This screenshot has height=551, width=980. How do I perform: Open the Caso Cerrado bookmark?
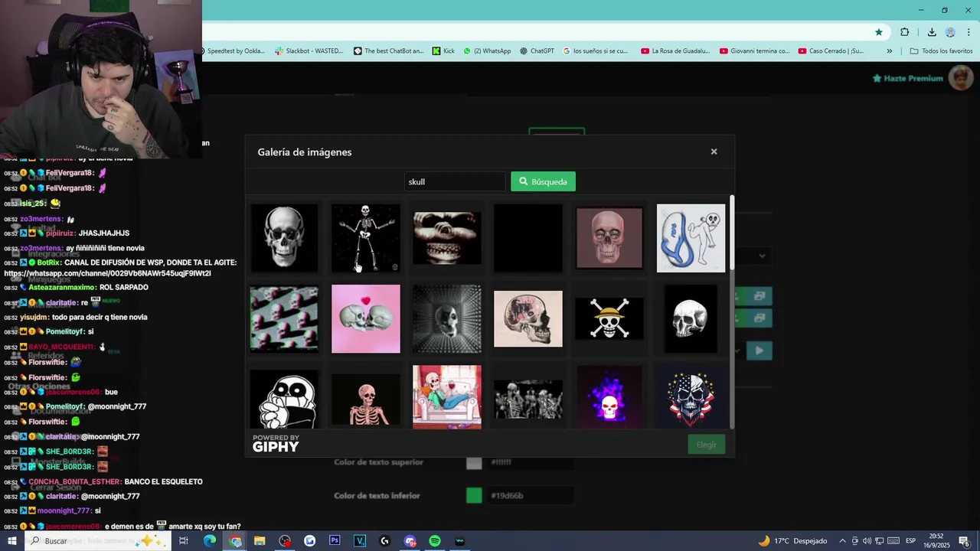click(831, 51)
